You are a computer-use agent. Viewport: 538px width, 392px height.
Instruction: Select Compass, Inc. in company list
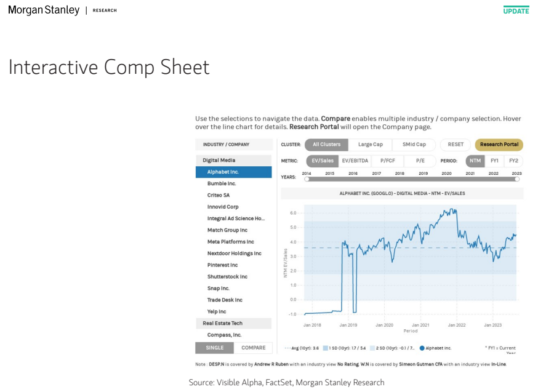tap(234, 335)
